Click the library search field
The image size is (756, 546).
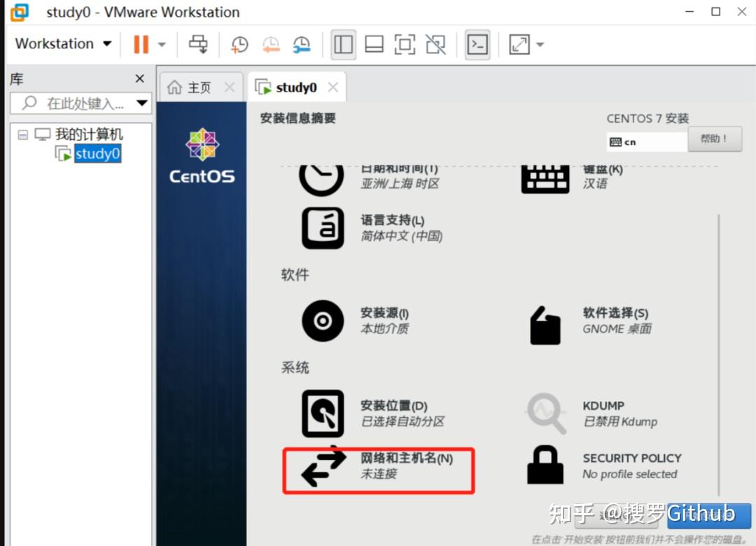(x=80, y=103)
